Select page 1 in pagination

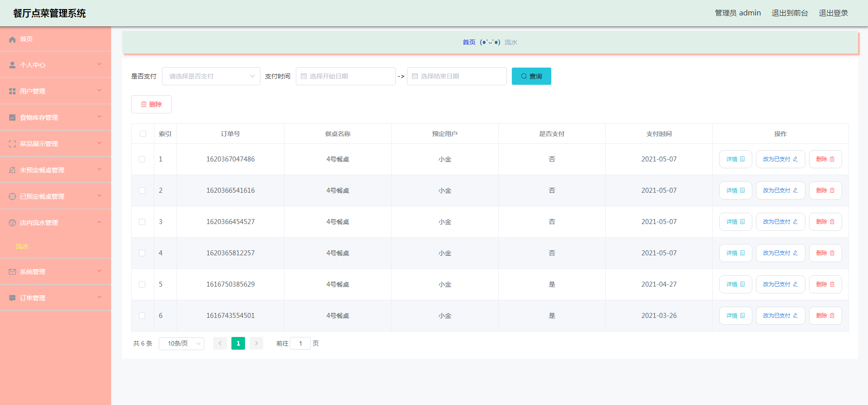[x=238, y=343]
